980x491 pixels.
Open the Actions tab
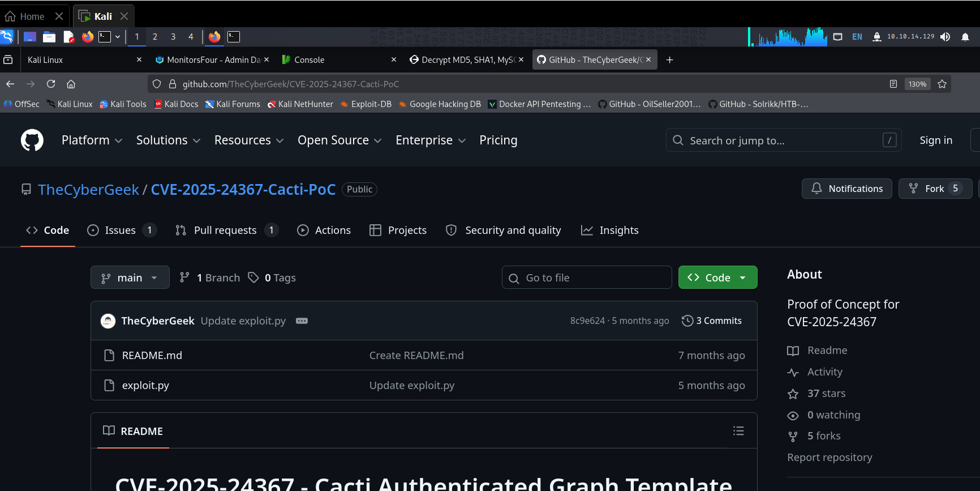coord(324,230)
